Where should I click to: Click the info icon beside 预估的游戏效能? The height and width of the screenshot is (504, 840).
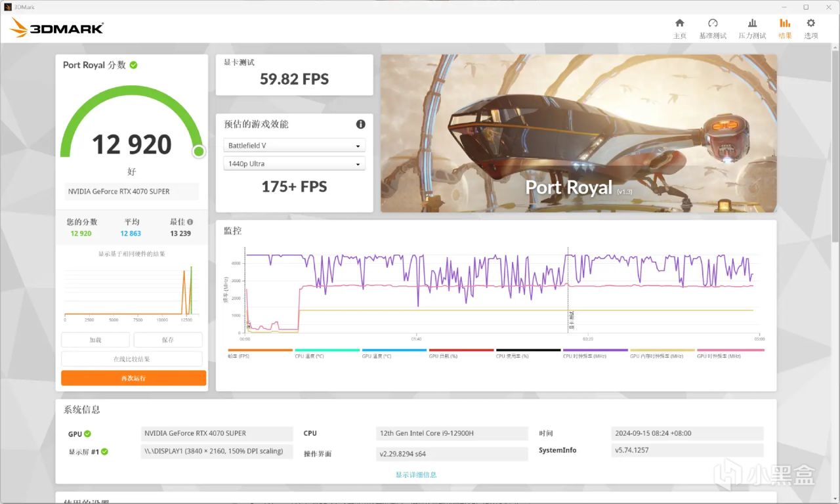click(x=360, y=124)
